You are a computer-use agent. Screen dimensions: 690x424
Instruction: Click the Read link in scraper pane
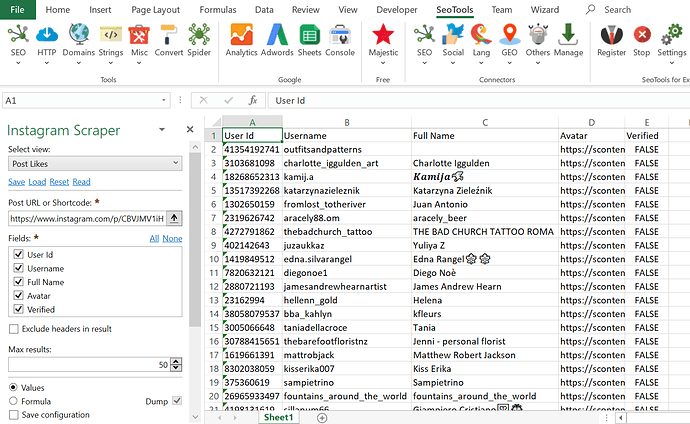(81, 182)
